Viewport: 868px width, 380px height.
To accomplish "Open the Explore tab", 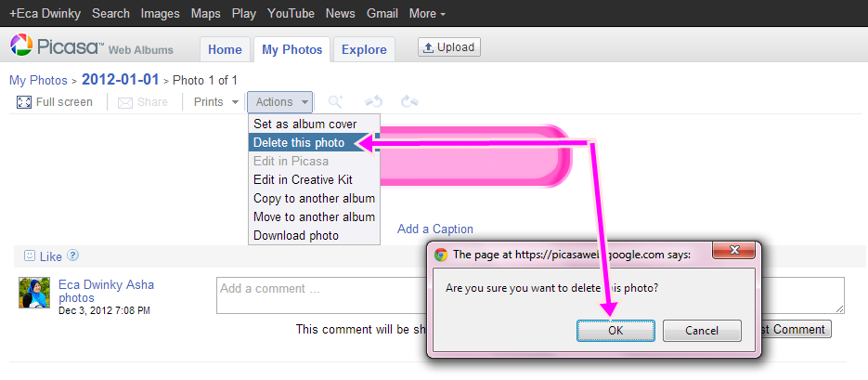I will click(364, 49).
